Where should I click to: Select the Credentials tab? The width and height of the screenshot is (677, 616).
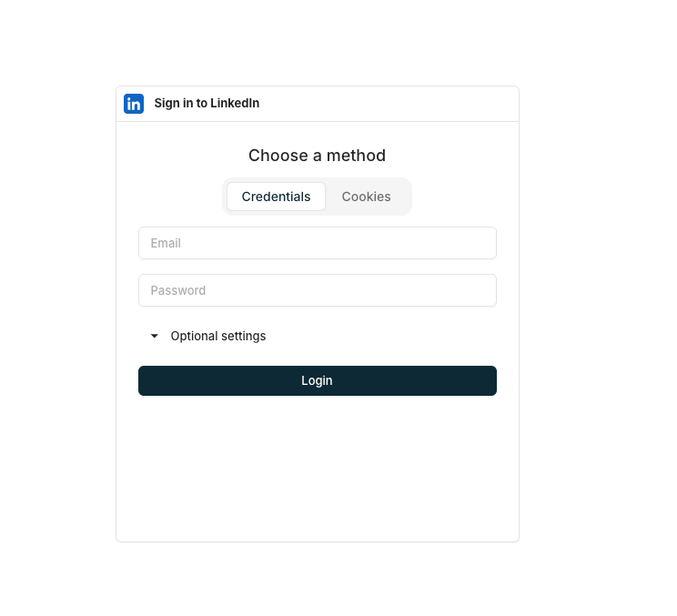coord(276,197)
